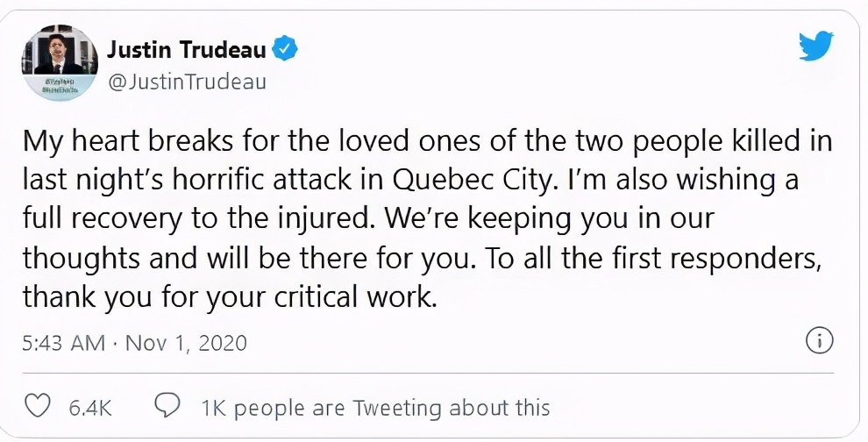This screenshot has height=442, width=868.
Task: Click the 6.4K likes count
Action: pos(90,408)
